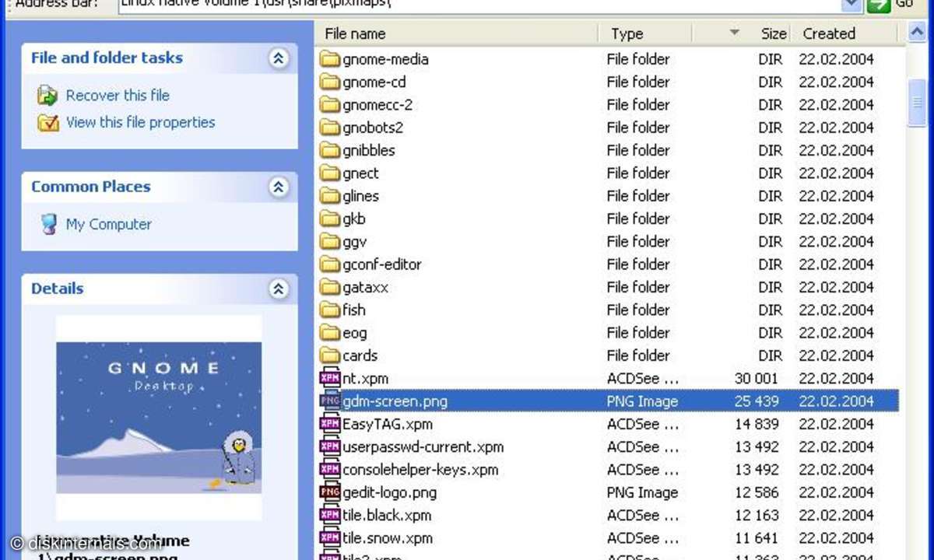This screenshot has height=560, width=934.
Task: Click the folder icon beside gkb
Action: [330, 219]
